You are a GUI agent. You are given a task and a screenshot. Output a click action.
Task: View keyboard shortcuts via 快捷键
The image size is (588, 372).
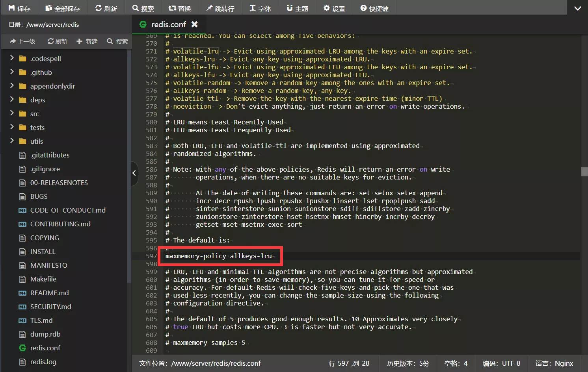pos(374,7)
